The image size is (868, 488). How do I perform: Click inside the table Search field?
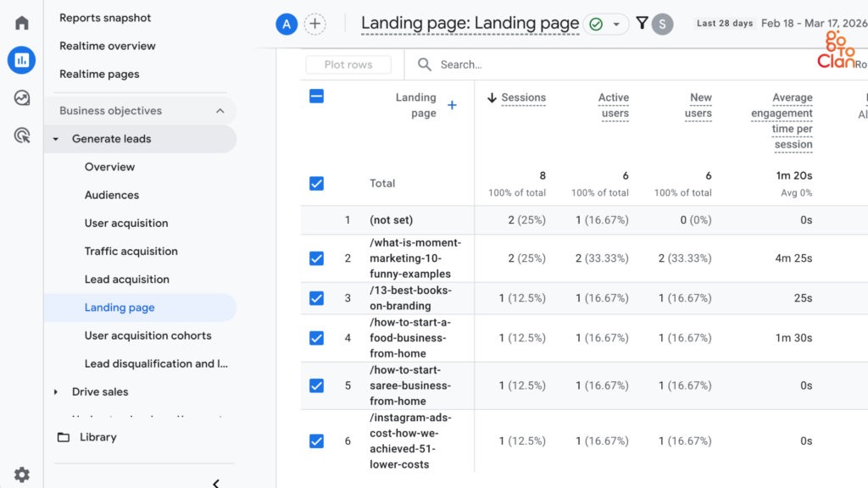pos(475,64)
